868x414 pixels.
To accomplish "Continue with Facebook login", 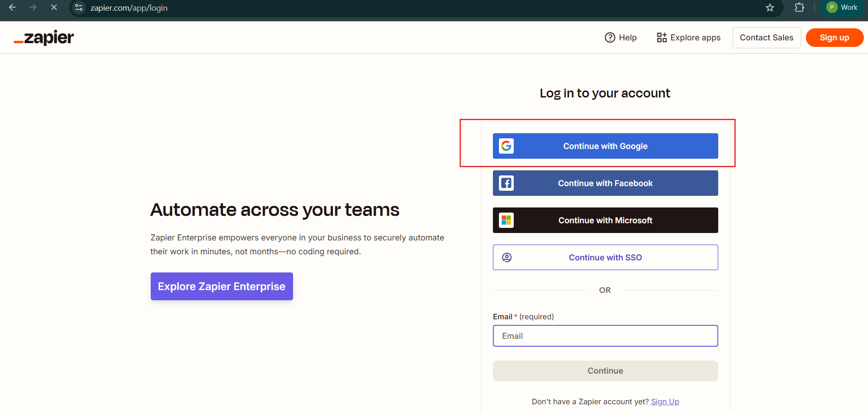I will coord(605,183).
